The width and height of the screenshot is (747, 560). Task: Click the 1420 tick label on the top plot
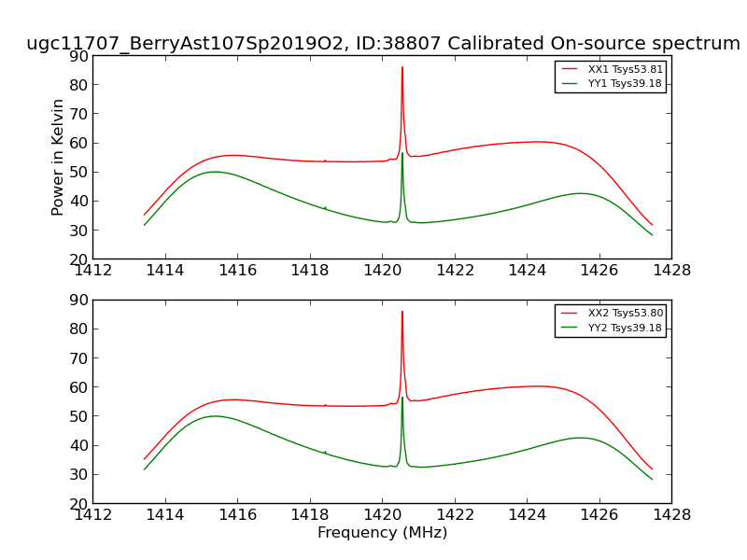click(x=383, y=271)
